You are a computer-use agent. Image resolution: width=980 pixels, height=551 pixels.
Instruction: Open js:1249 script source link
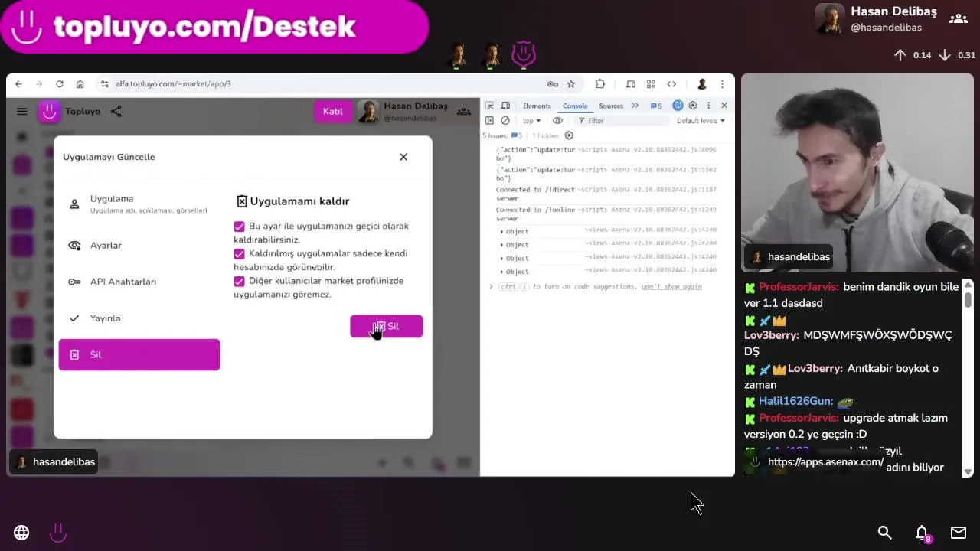click(647, 210)
